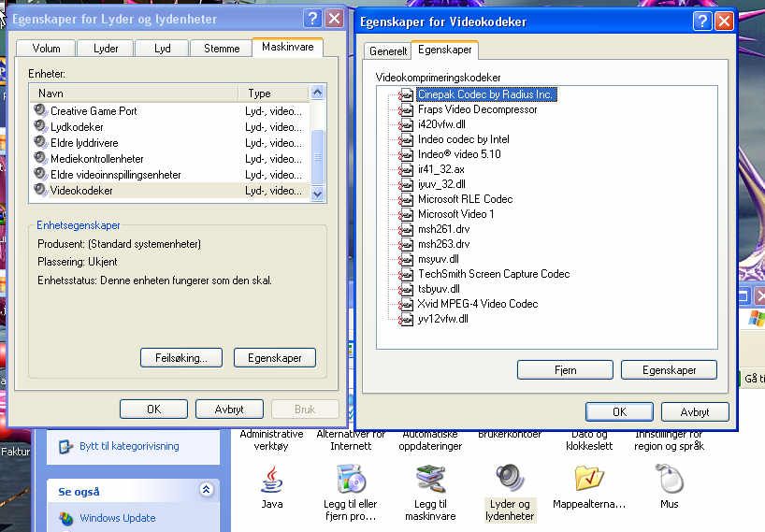765x532 pixels.
Task: Switch to the Lyder tab
Action: click(106, 49)
